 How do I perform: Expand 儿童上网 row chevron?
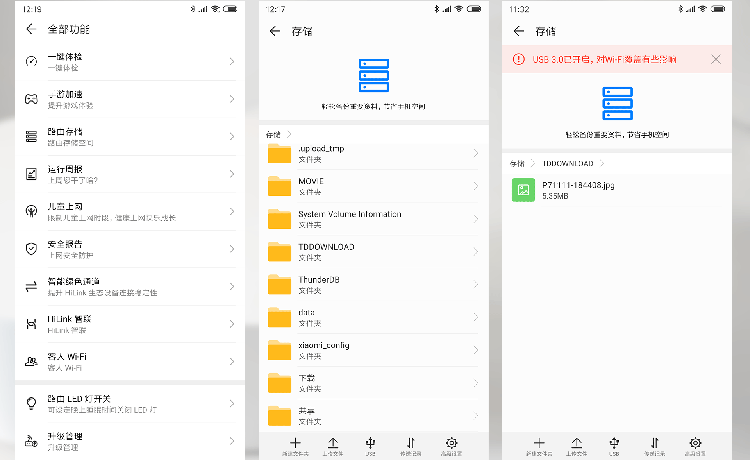pyautogui.click(x=232, y=211)
